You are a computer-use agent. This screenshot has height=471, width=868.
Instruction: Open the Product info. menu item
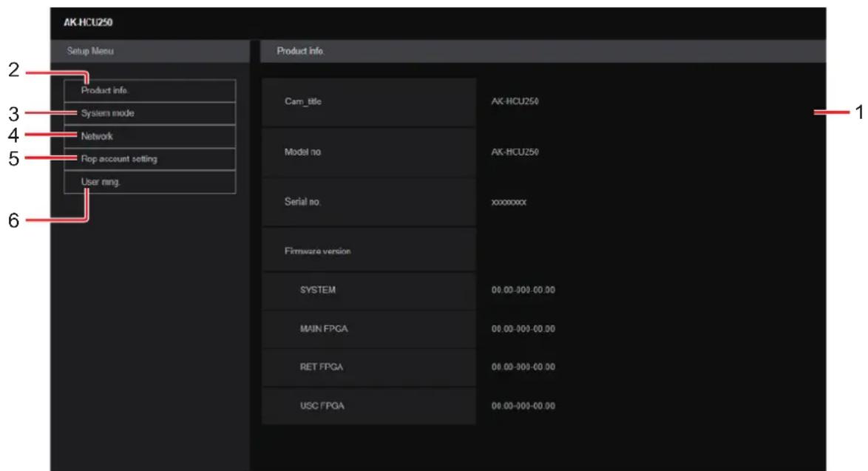149,90
